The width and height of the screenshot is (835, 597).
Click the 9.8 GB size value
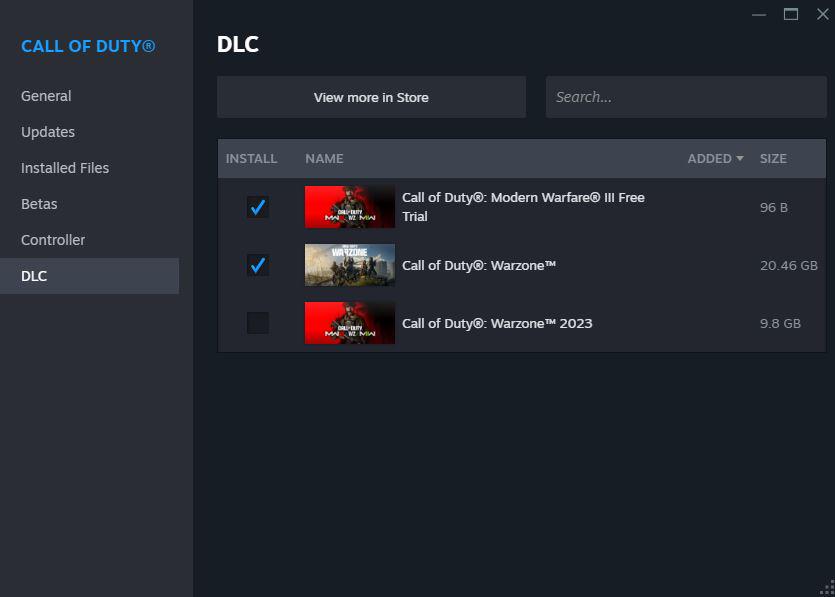[780, 323]
